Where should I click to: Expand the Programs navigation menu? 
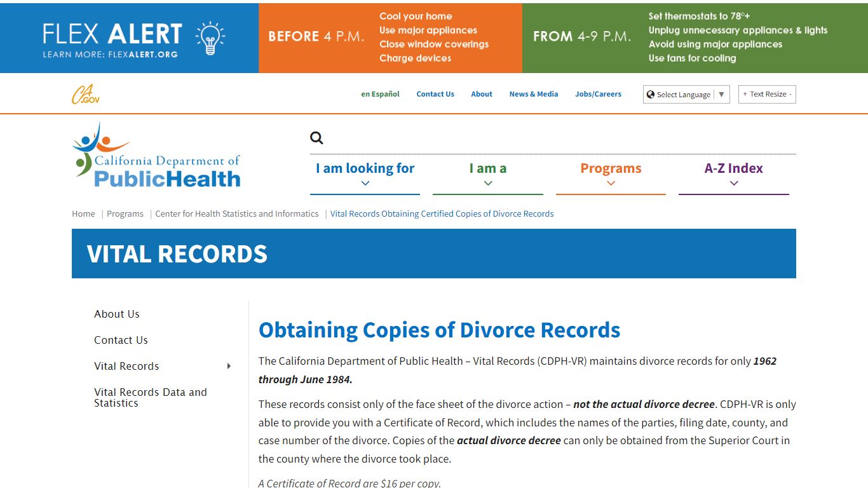611,175
